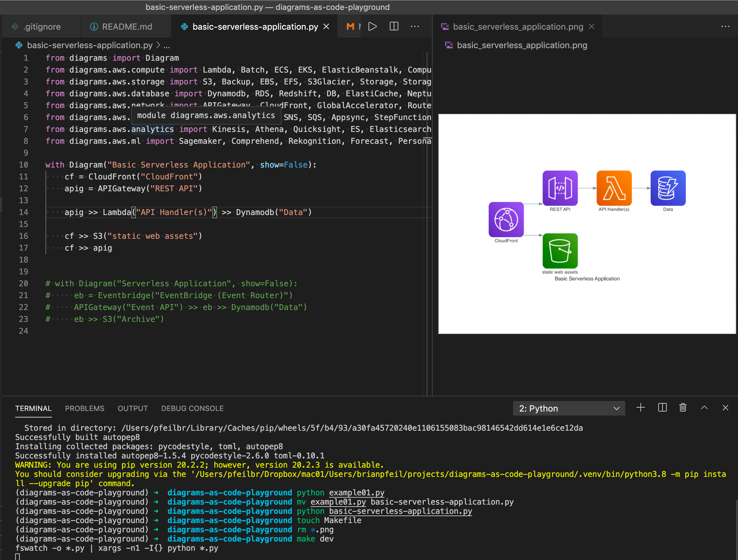738x560 pixels.
Task: Click 'analytics' module name on line 7
Action: [x=152, y=129]
